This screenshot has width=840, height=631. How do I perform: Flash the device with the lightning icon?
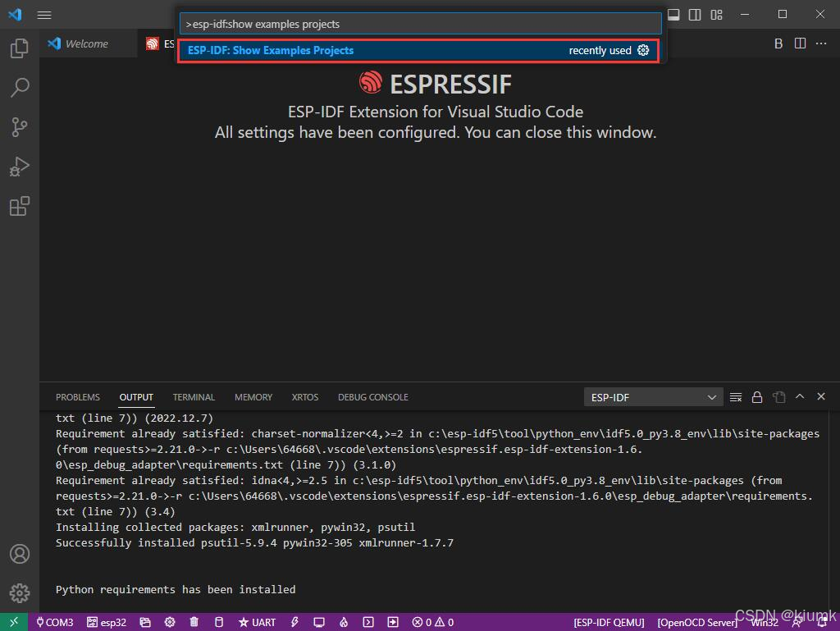tap(294, 623)
